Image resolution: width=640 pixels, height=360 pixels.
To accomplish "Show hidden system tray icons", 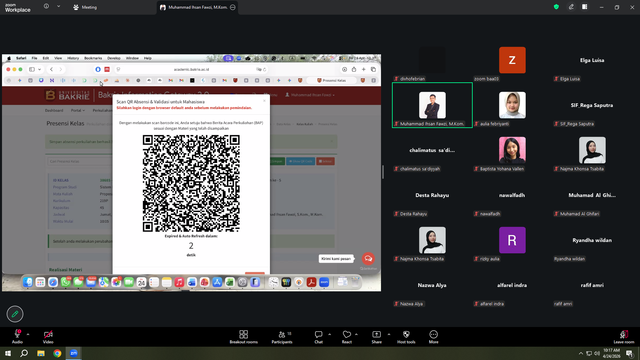I will point(580,353).
